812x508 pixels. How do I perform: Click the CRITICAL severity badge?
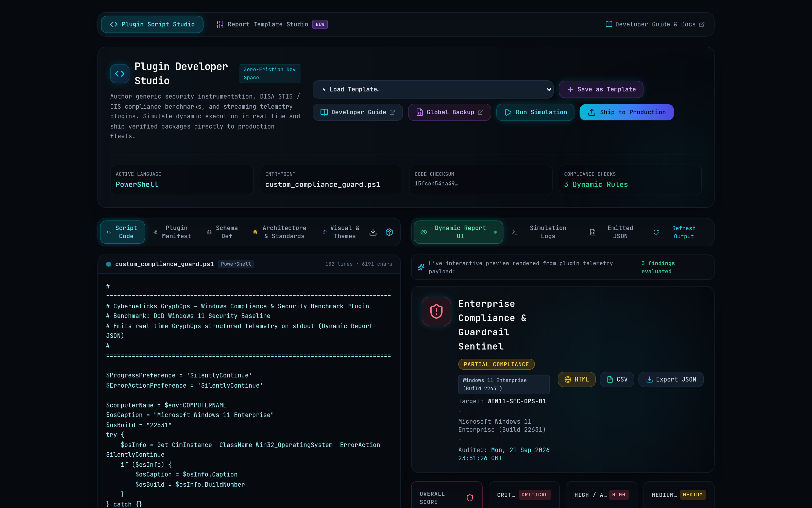pyautogui.click(x=534, y=495)
